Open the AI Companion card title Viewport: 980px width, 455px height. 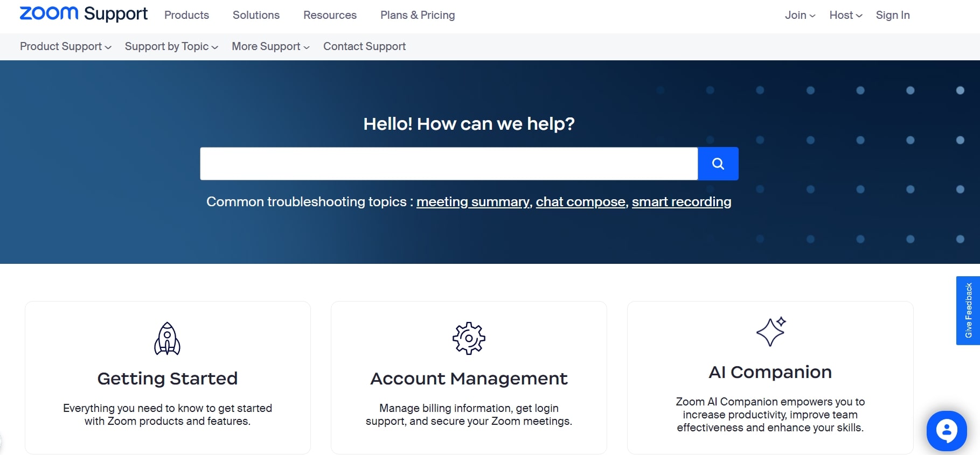coord(770,372)
